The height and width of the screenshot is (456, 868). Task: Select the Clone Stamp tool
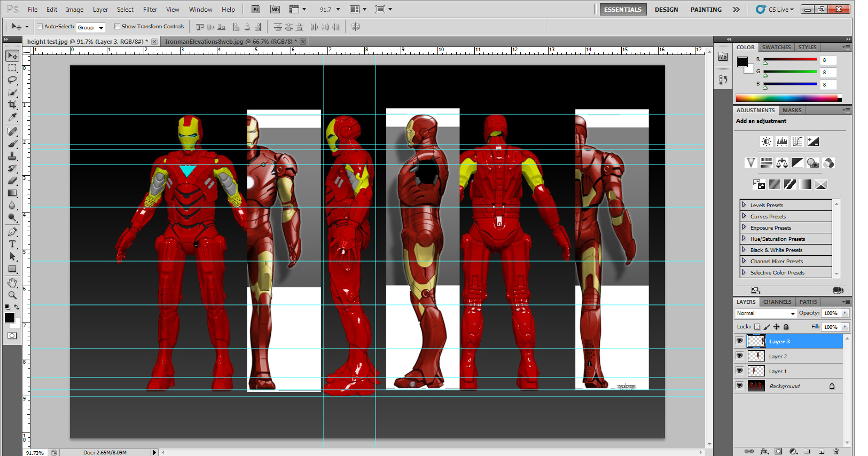[x=12, y=156]
